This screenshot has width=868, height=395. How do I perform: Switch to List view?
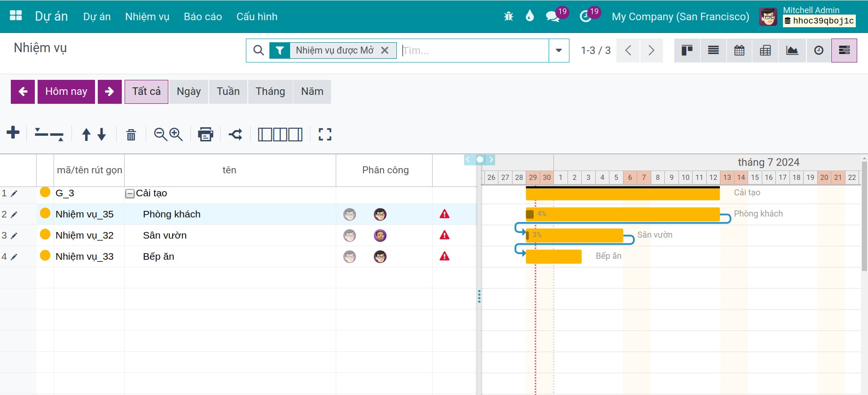click(x=713, y=50)
